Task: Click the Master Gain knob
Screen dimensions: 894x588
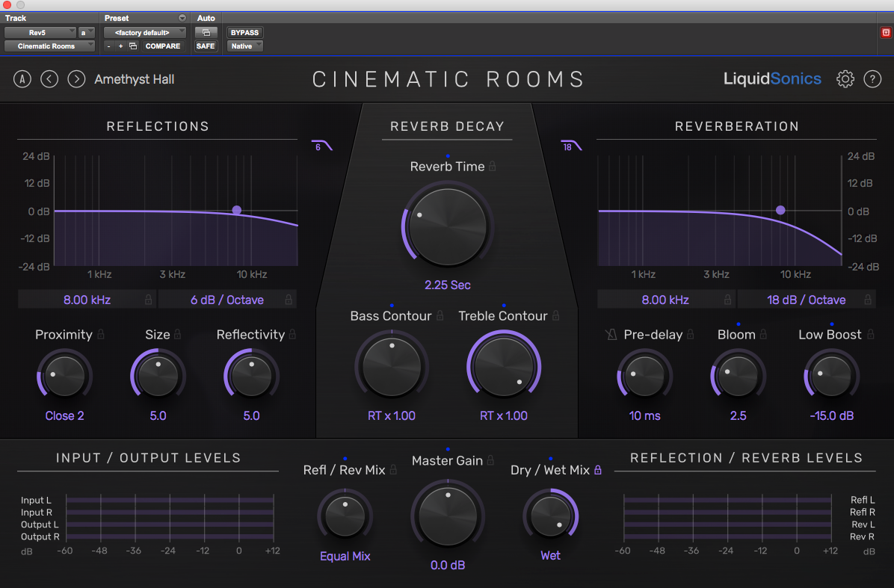Action: (448, 517)
